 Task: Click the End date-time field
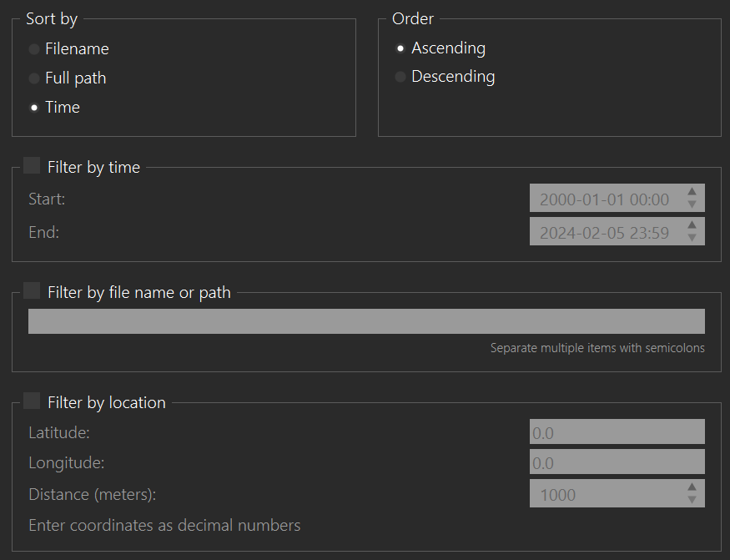605,232
